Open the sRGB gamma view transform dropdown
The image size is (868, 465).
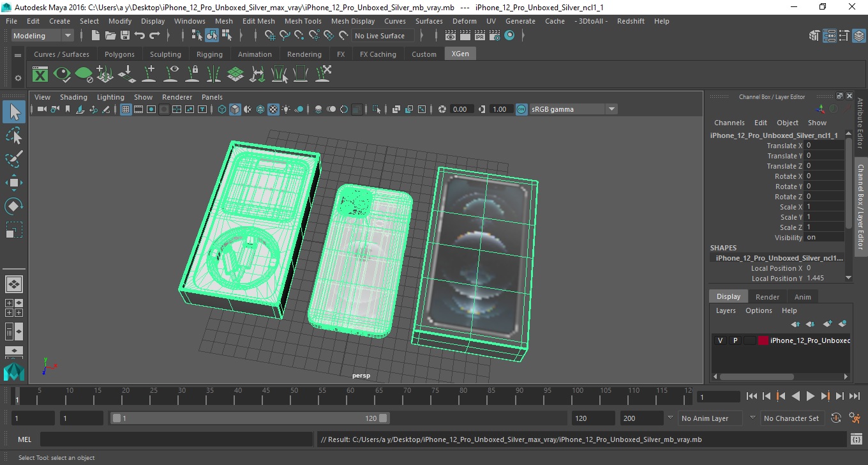[x=573, y=109]
